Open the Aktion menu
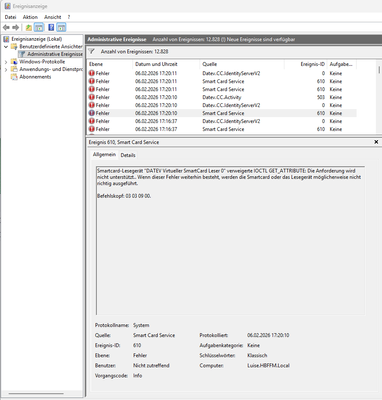This screenshot has width=382, height=400. (30, 17)
